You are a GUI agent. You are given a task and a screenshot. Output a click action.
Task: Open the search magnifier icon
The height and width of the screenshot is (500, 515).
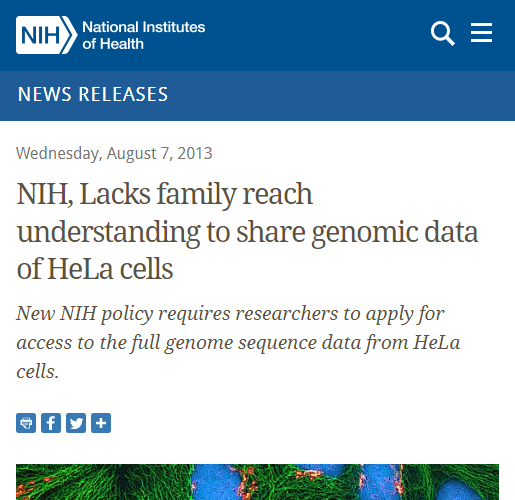(x=443, y=33)
